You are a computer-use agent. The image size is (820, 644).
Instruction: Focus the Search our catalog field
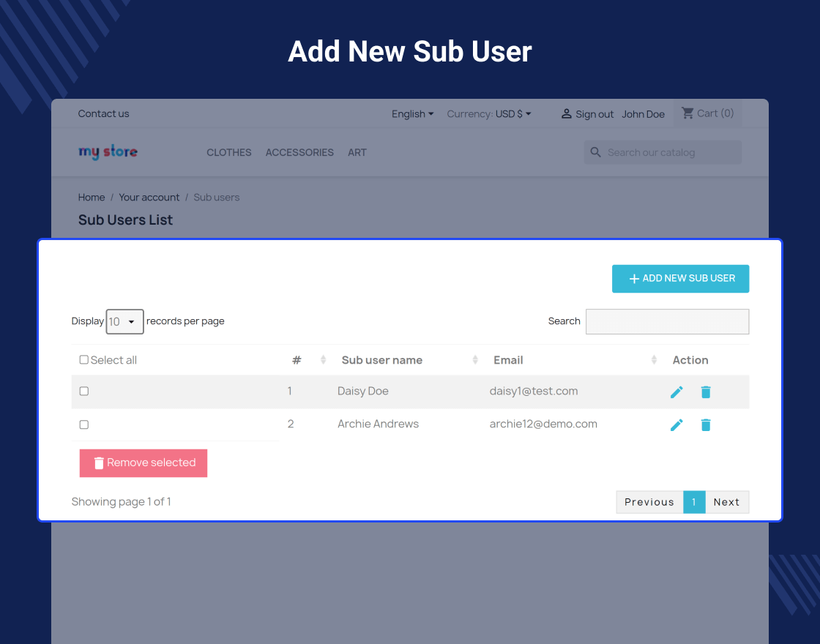[663, 152]
